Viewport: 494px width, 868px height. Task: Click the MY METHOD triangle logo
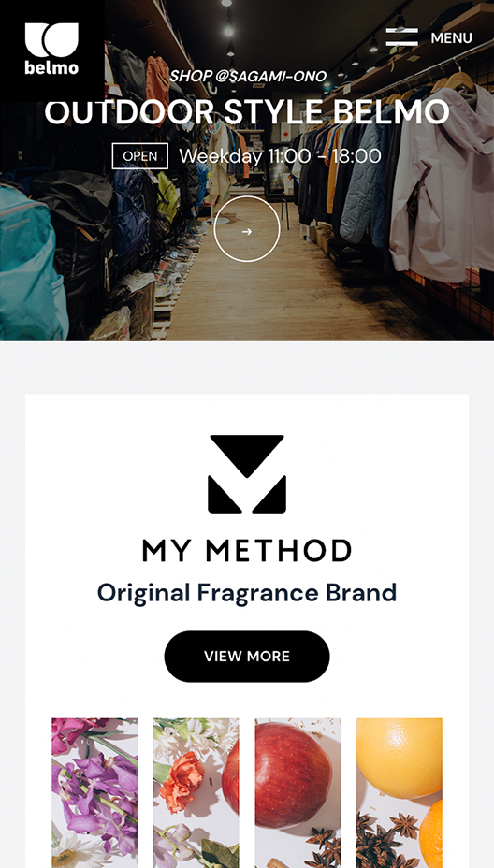[x=247, y=474]
